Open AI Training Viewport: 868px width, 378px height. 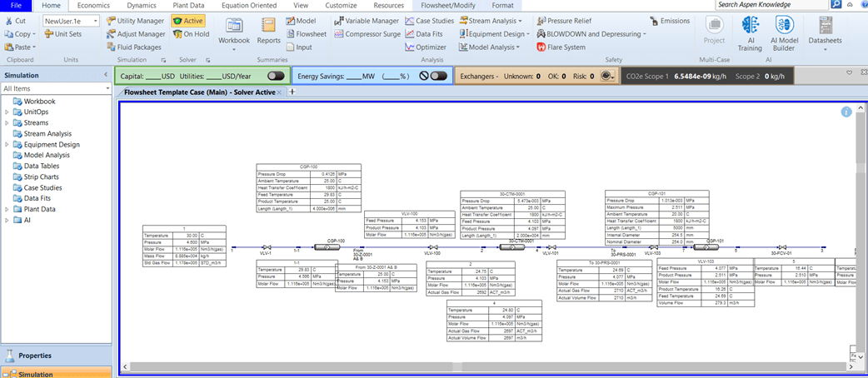[x=750, y=32]
